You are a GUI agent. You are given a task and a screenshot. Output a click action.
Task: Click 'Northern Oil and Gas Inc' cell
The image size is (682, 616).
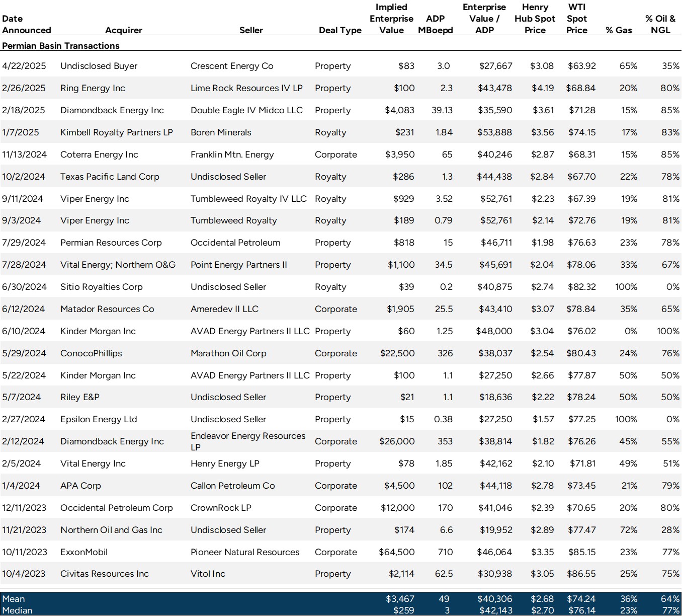[x=111, y=530]
